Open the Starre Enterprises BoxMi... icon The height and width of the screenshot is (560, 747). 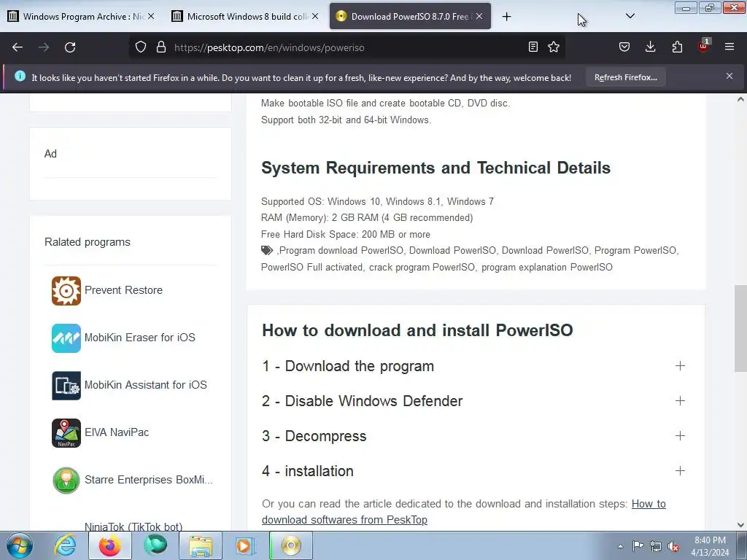[x=66, y=480]
